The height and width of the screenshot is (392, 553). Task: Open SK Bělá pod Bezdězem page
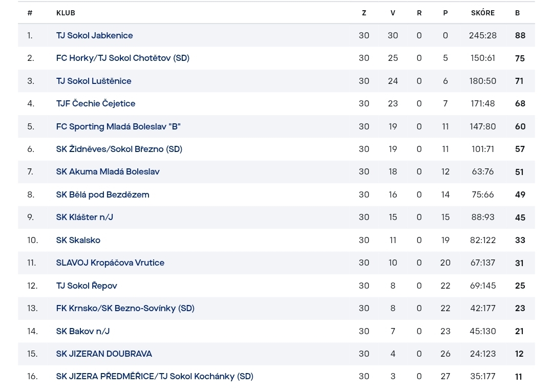point(102,194)
